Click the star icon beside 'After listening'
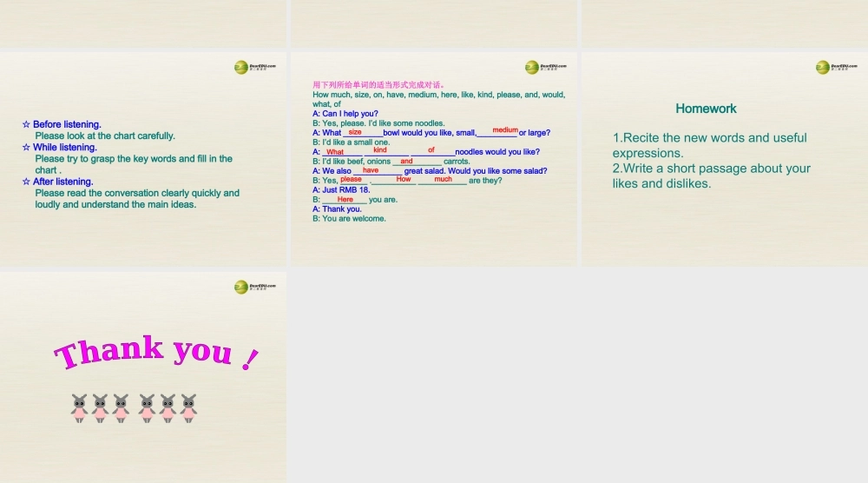This screenshot has width=868, height=483. [26, 182]
